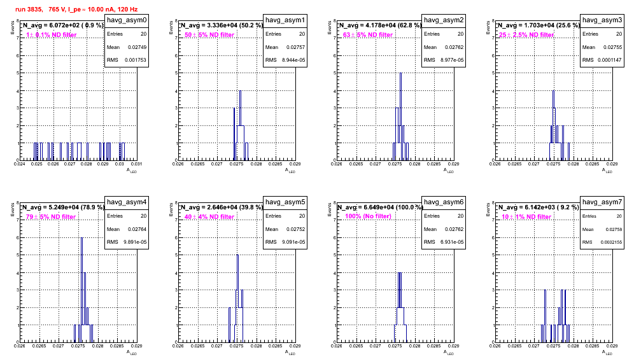
Task: Click the magenta 1± 0.1% ND filter label
Action: [x=52, y=35]
